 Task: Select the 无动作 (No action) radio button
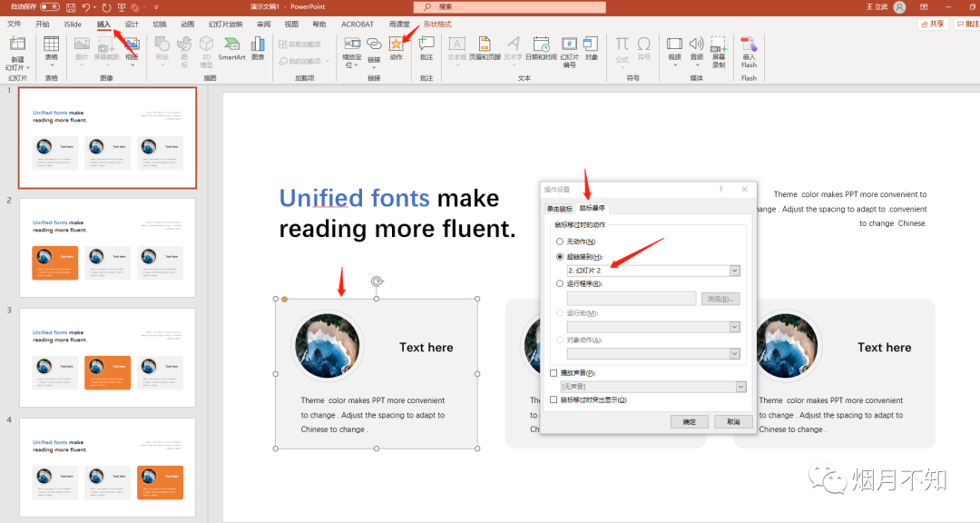(560, 242)
